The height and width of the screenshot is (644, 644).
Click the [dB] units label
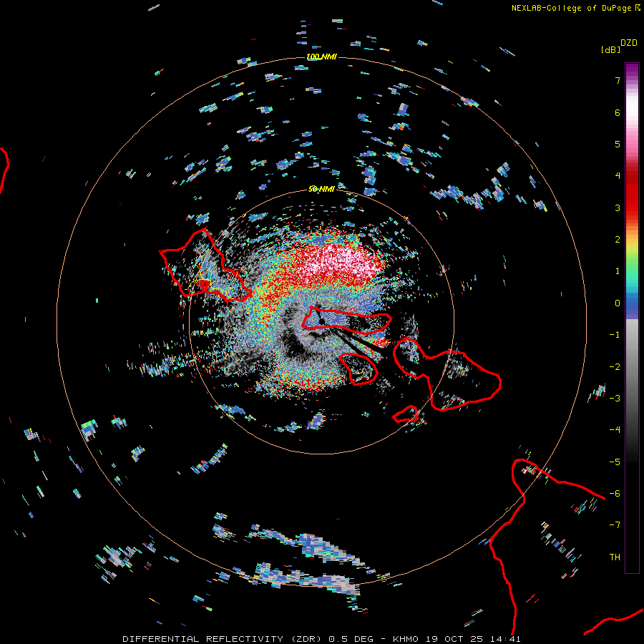point(611,50)
